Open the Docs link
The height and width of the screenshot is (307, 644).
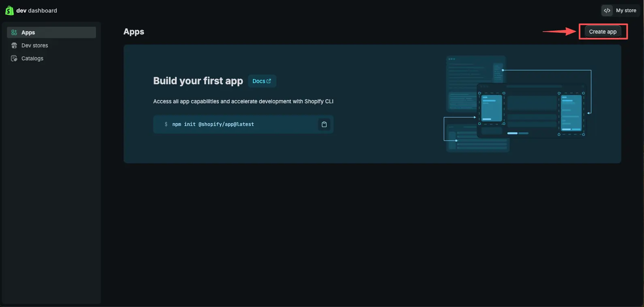pyautogui.click(x=262, y=81)
